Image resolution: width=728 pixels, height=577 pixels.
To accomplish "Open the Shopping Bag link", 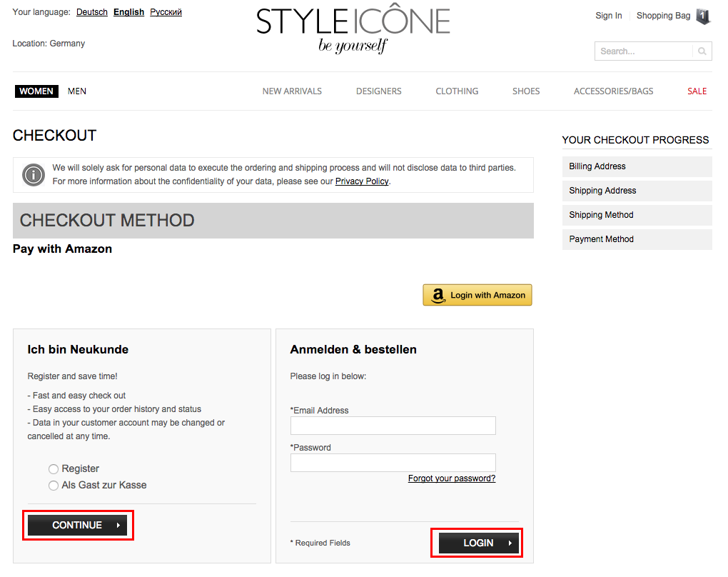I will 664,16.
